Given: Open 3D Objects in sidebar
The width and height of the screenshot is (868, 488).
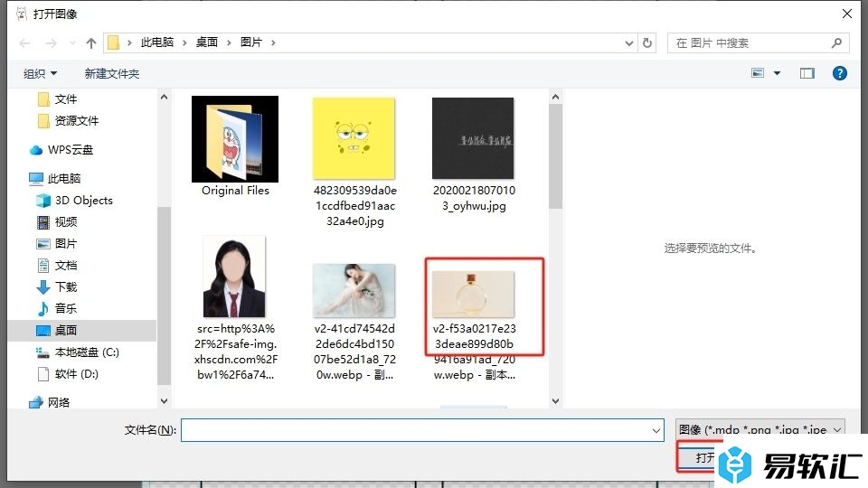Looking at the screenshot, I should tap(74, 201).
